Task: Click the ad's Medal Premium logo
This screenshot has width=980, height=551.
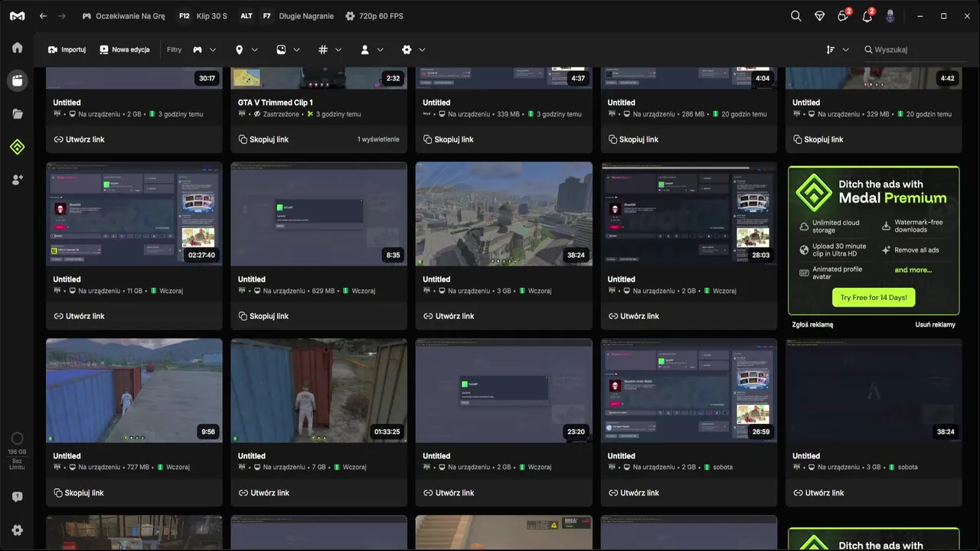Action: [x=813, y=191]
